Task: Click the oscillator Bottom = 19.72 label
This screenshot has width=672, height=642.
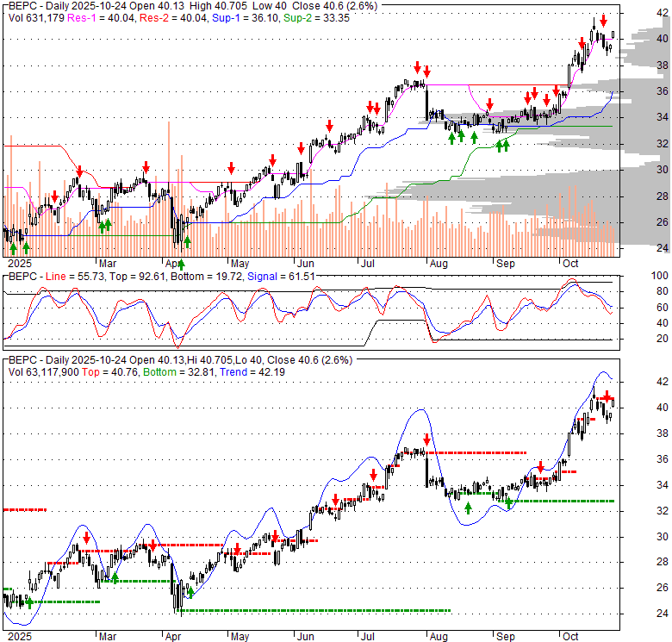Action: pyautogui.click(x=206, y=277)
